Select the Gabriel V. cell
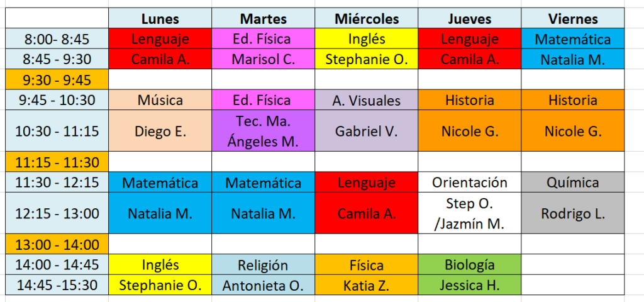 tap(367, 131)
